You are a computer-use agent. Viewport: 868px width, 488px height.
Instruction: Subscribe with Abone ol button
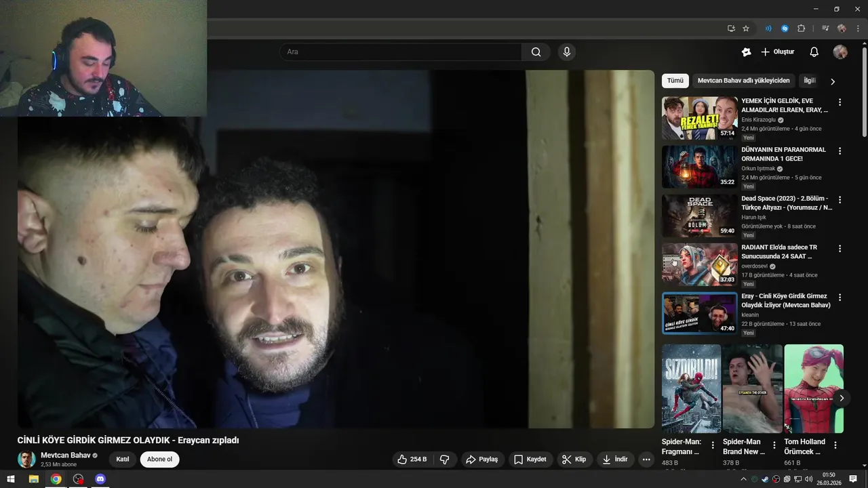[160, 460]
